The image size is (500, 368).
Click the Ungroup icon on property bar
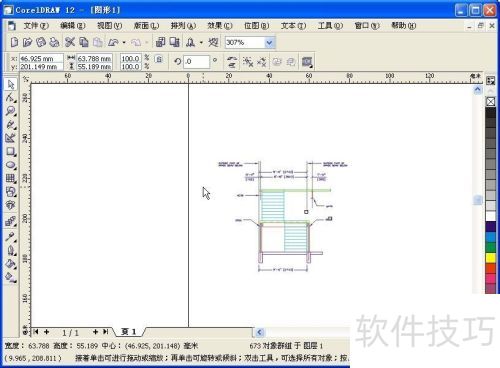248,62
